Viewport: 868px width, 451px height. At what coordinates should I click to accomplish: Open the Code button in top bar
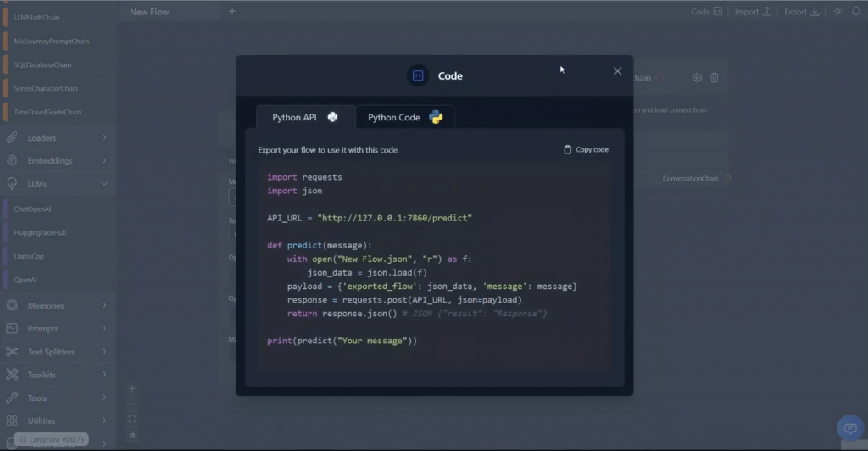(x=706, y=12)
